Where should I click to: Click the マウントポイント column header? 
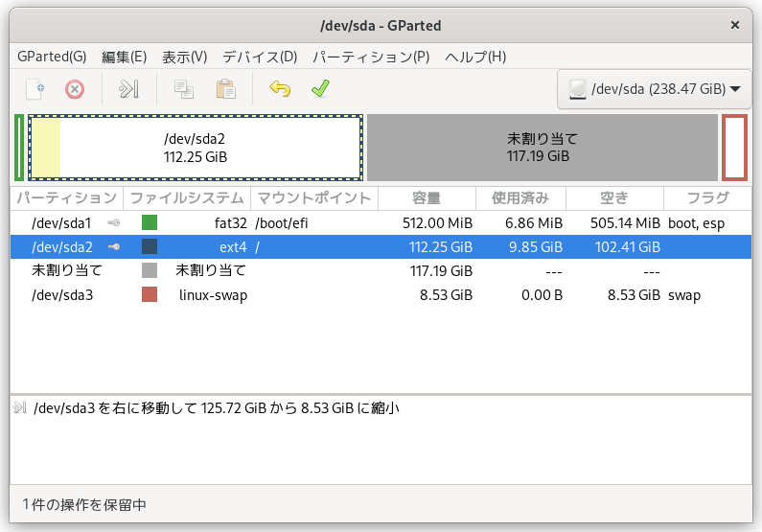(x=314, y=197)
